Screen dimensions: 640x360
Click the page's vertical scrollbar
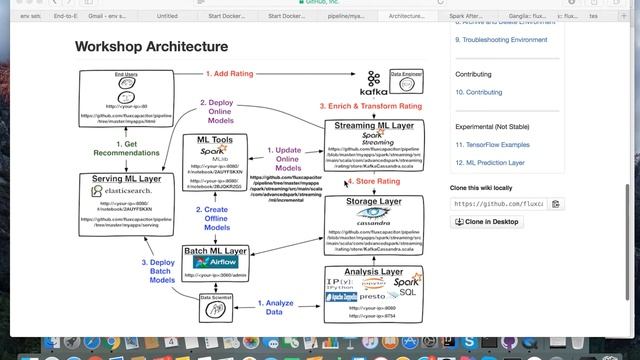(x=628, y=242)
